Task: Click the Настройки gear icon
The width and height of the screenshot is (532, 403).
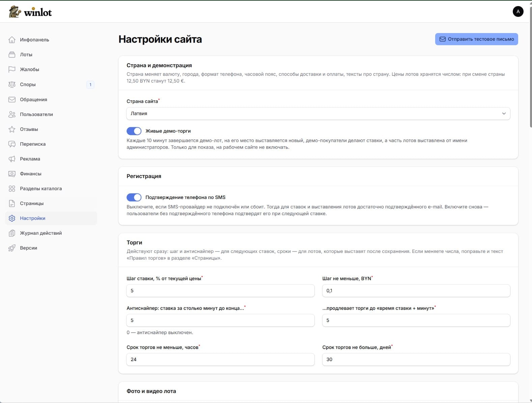Action: click(x=12, y=218)
